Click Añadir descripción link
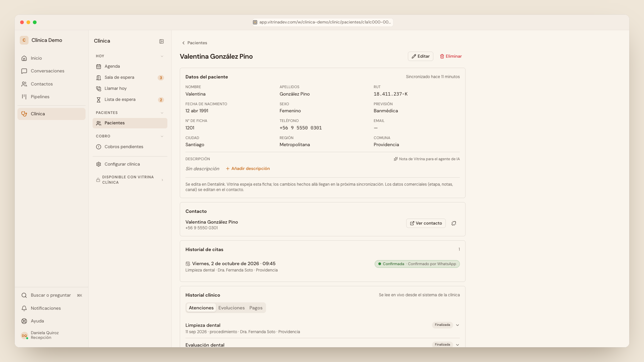 tap(248, 169)
